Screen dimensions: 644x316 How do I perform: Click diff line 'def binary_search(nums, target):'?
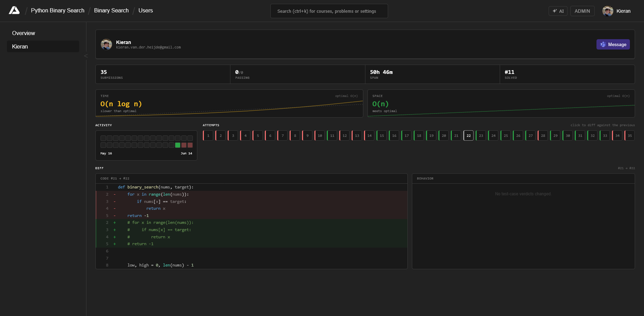[251, 187]
